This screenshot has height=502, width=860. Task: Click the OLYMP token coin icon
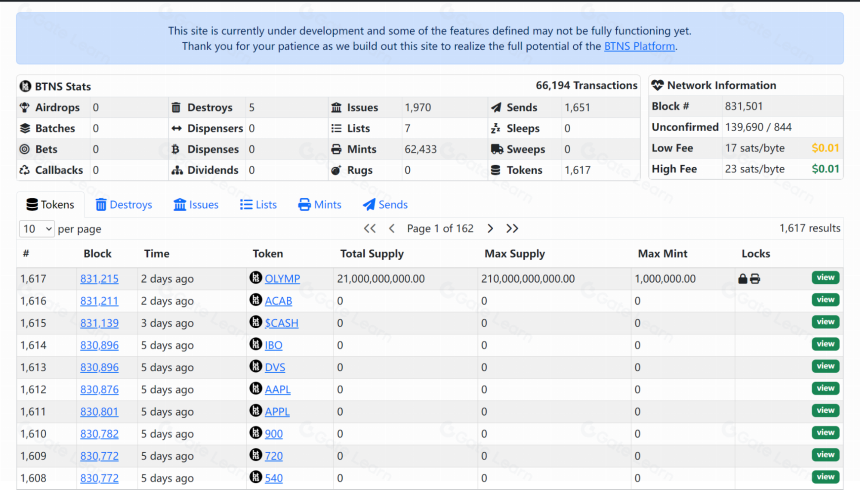pos(256,278)
